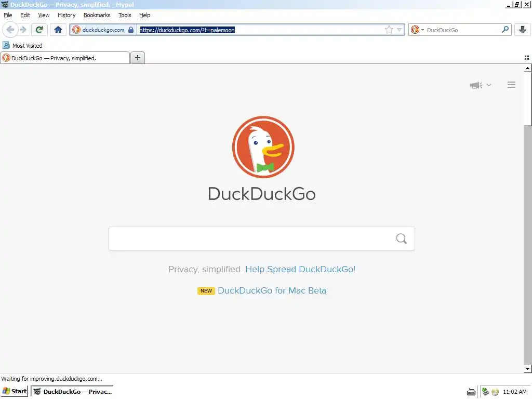This screenshot has height=399, width=532.
Task: Click the duckduckgo.com site identity label
Action: (103, 30)
